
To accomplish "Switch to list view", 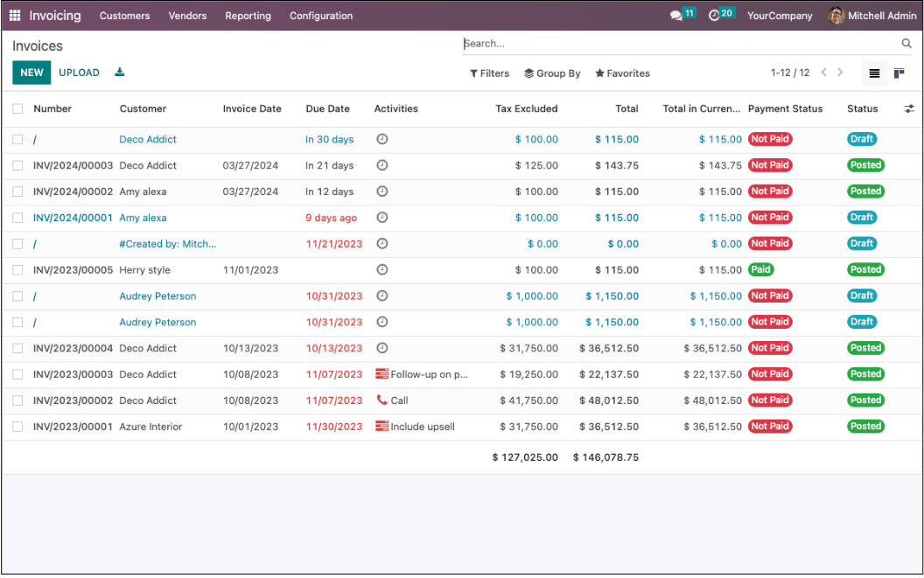I will (874, 73).
